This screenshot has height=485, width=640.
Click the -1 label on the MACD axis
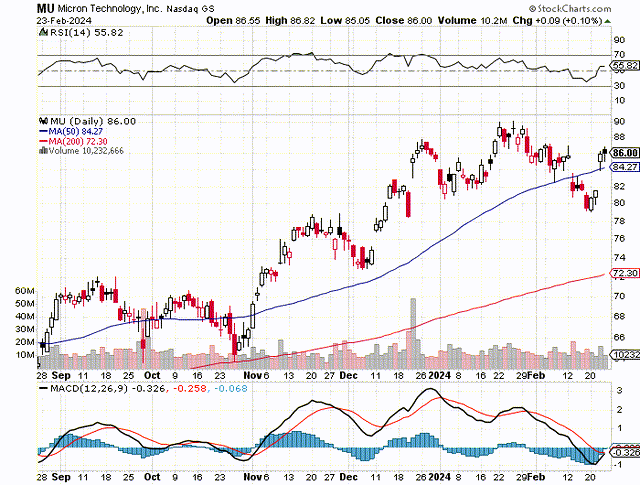click(618, 465)
